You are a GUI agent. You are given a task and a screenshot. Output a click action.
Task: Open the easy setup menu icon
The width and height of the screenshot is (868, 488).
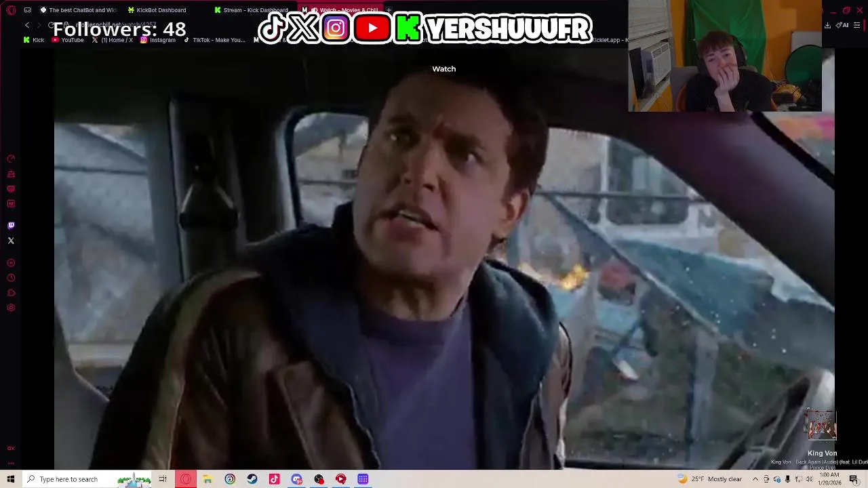[857, 25]
